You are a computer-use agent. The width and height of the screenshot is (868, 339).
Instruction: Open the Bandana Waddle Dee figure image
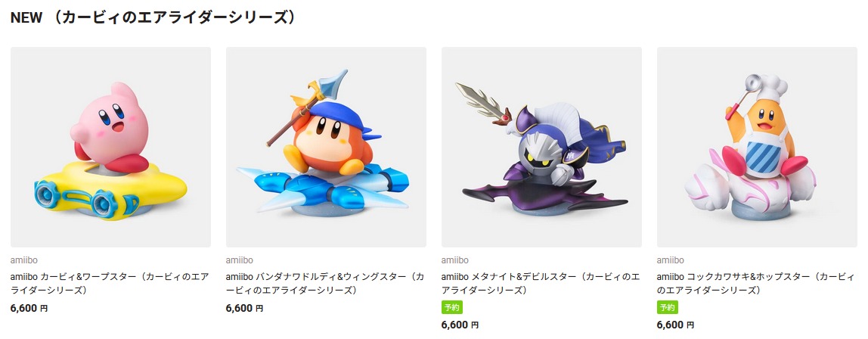coord(326,147)
